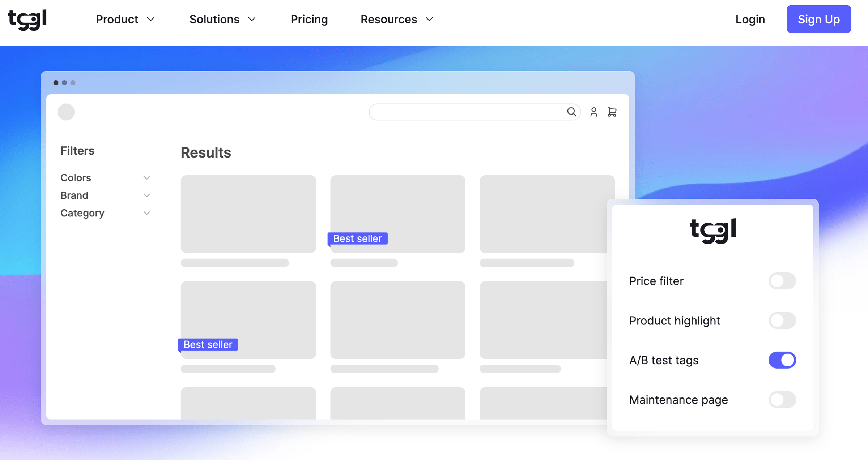Open the Solutions dropdown menu
The height and width of the screenshot is (460, 868).
(222, 20)
